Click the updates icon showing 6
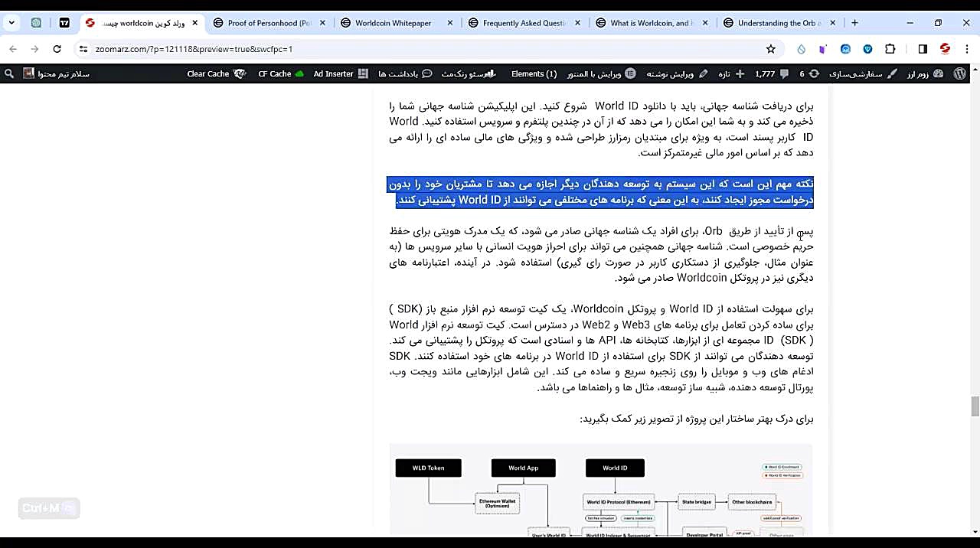Screen dimensions: 980x548 coord(810,74)
